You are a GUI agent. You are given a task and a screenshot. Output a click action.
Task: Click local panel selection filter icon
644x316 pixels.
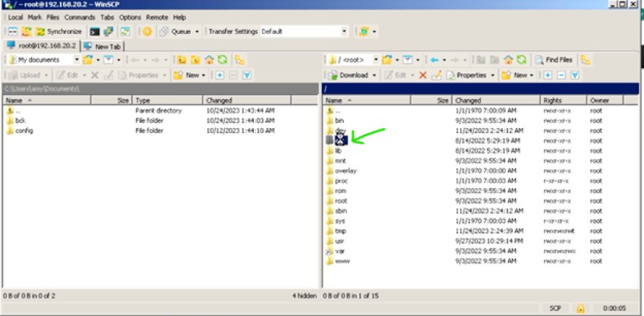tap(246, 75)
